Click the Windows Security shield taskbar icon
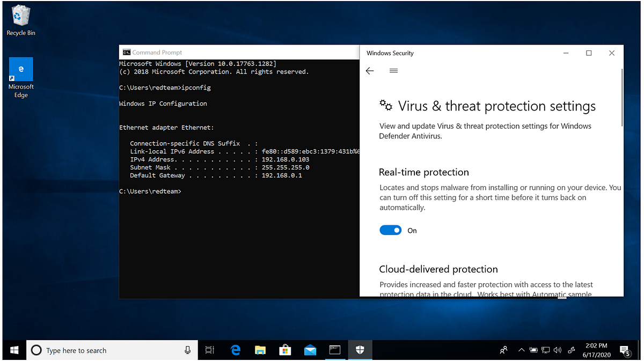The height and width of the screenshot is (361, 644). (x=360, y=350)
